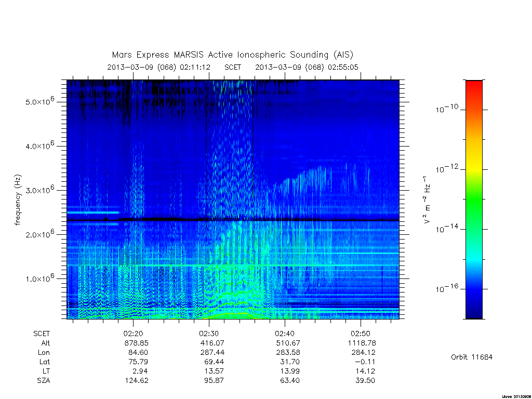This screenshot has width=532, height=399.
Task: Click the Orbit 11684 label
Action: point(472,357)
